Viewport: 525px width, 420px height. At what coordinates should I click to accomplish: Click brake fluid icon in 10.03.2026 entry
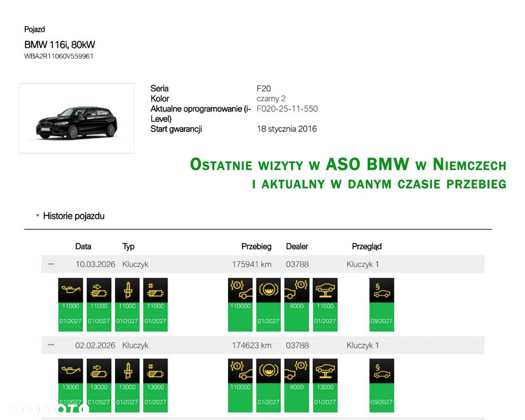pos(268,290)
